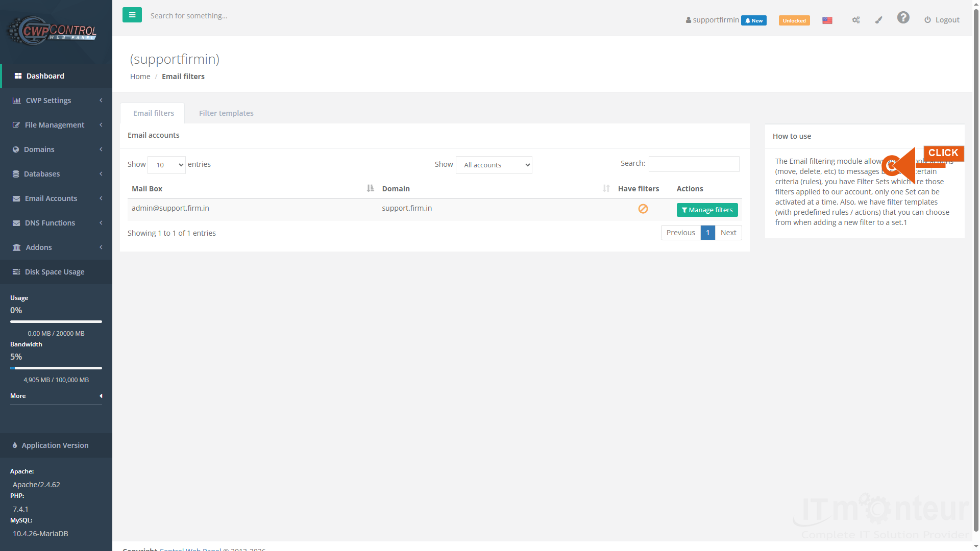
Task: Click the Unlocked status badge
Action: pyautogui.click(x=794, y=20)
